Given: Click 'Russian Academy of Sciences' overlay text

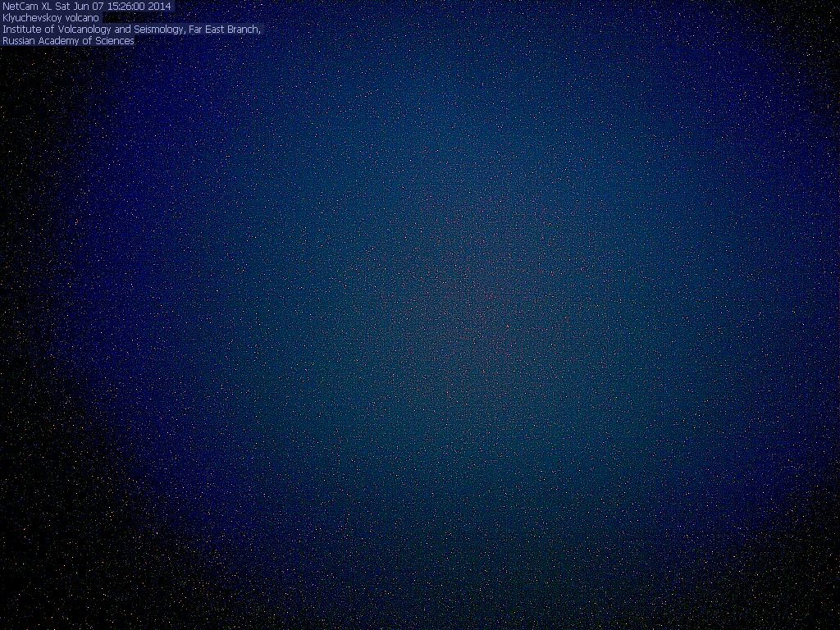Looking at the screenshot, I should (x=68, y=41).
